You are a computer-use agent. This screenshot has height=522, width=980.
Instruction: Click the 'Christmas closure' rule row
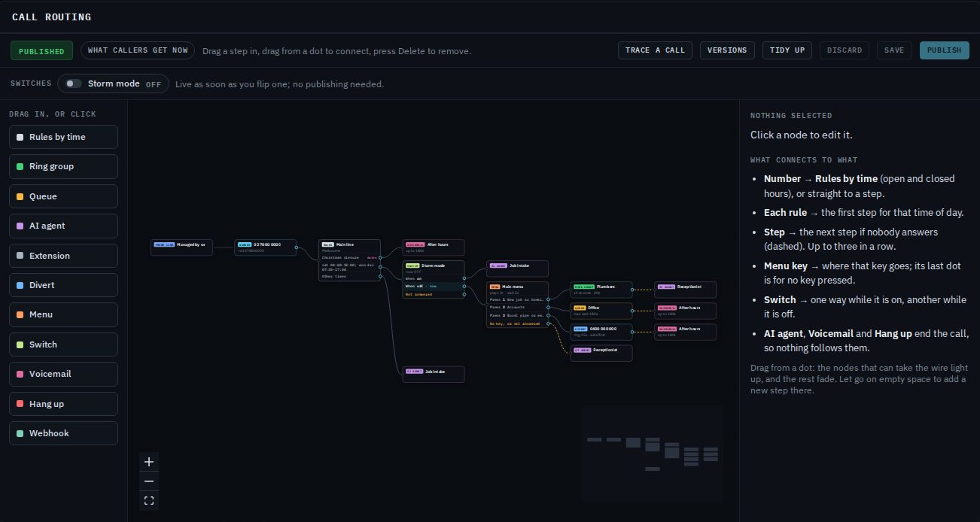click(350, 257)
